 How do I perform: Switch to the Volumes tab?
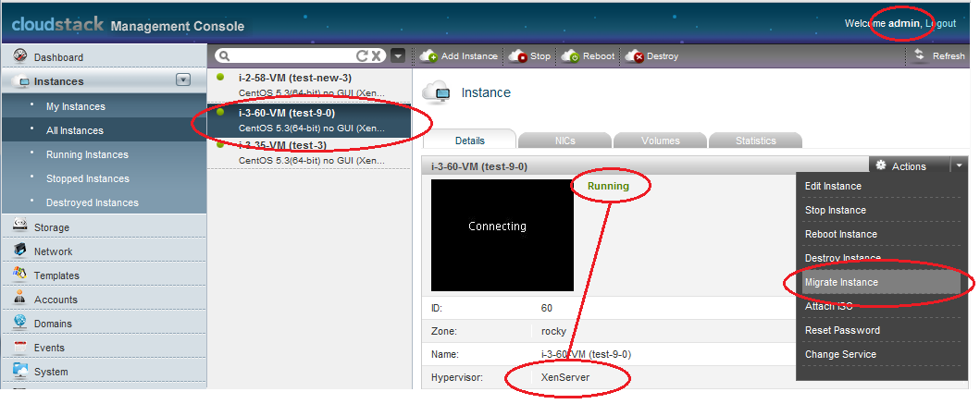(x=661, y=141)
